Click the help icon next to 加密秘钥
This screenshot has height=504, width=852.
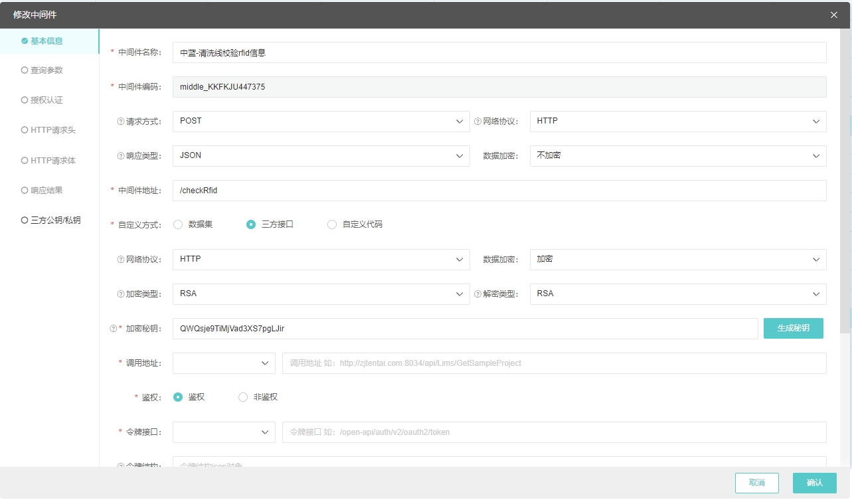[113, 329]
